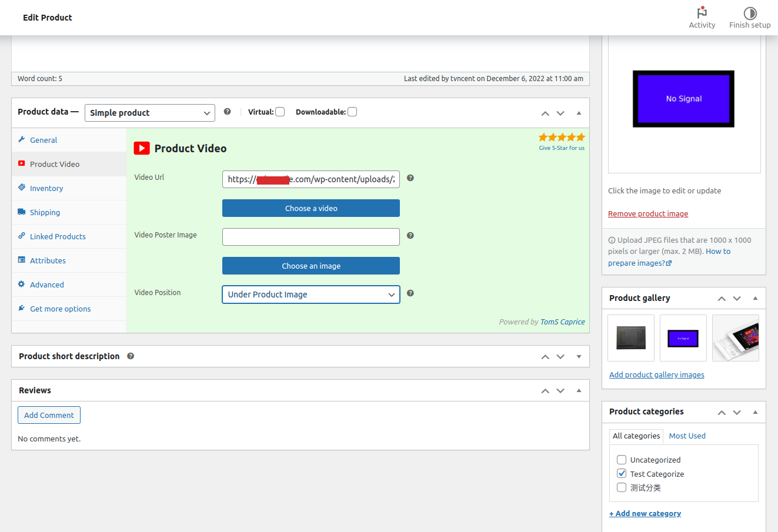The height and width of the screenshot is (532, 778).
Task: Click the help icon next to Video Poster Image
Action: (410, 236)
